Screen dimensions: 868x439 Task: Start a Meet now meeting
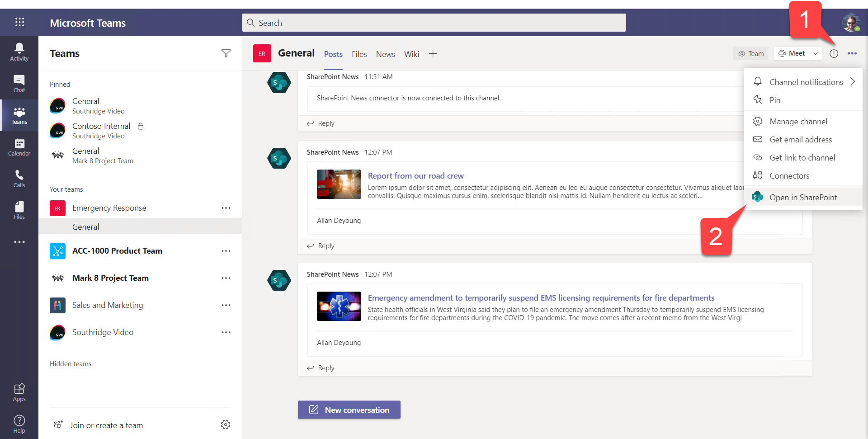pyautogui.click(x=791, y=53)
